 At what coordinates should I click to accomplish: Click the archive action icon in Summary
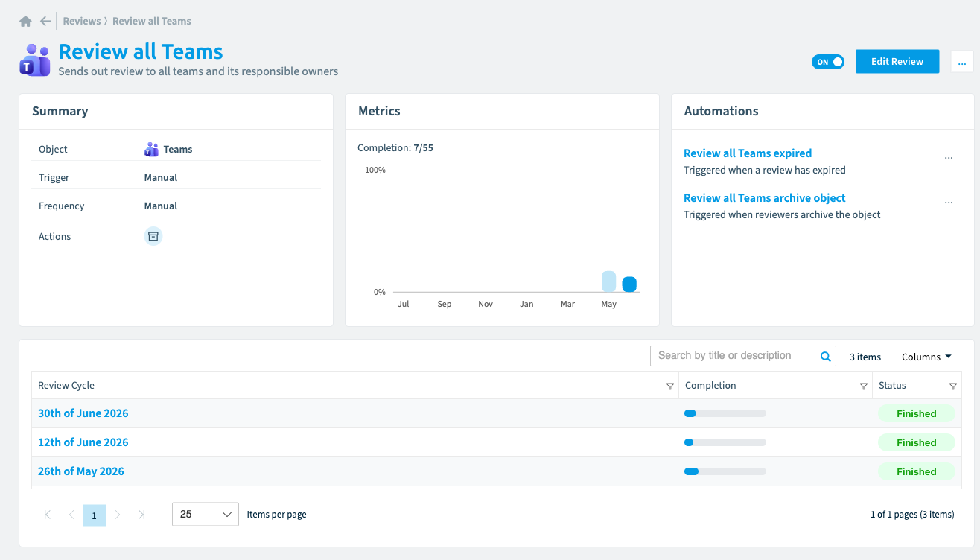tap(153, 236)
